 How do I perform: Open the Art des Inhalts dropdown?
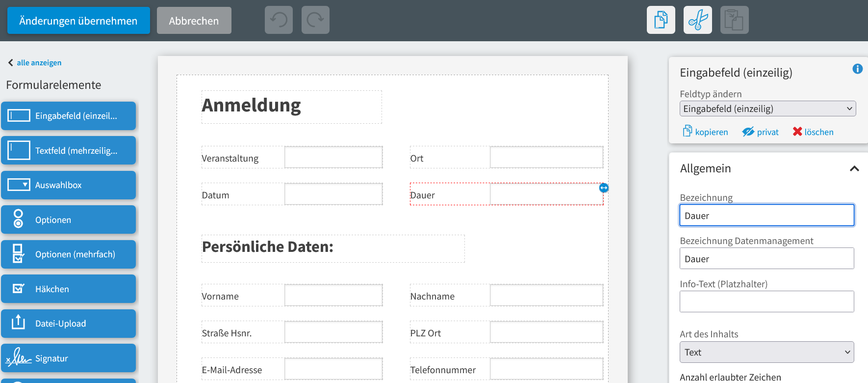tap(766, 352)
